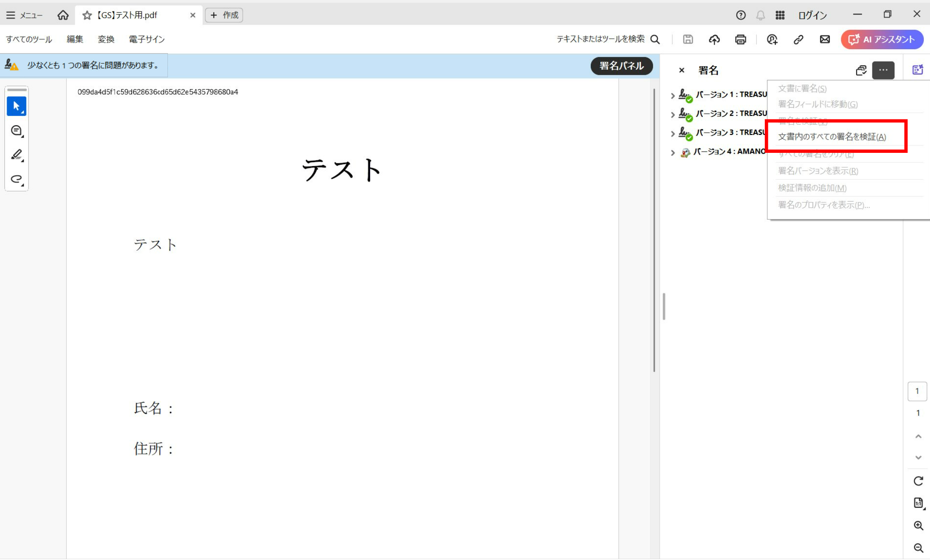
Task: Click the 署名パネル button
Action: pos(621,66)
